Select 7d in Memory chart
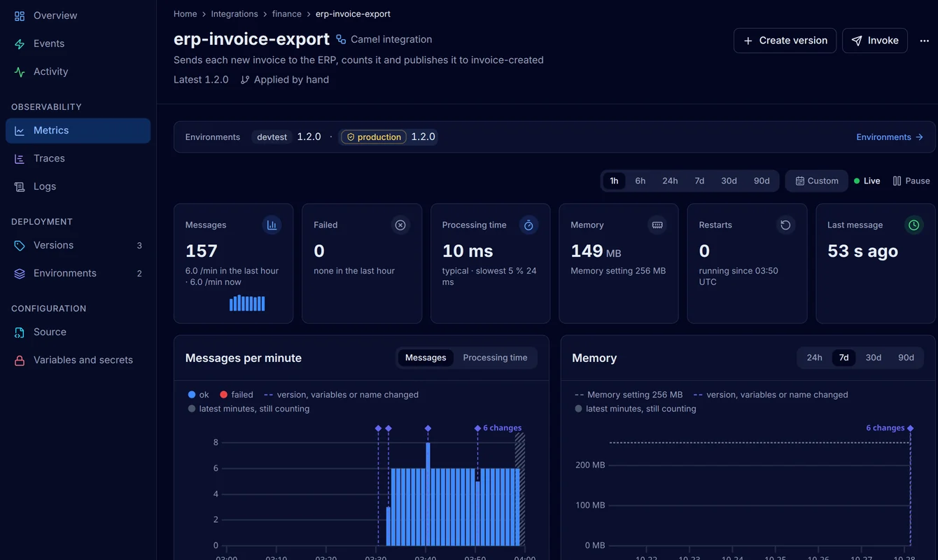The image size is (938, 560). 843,358
